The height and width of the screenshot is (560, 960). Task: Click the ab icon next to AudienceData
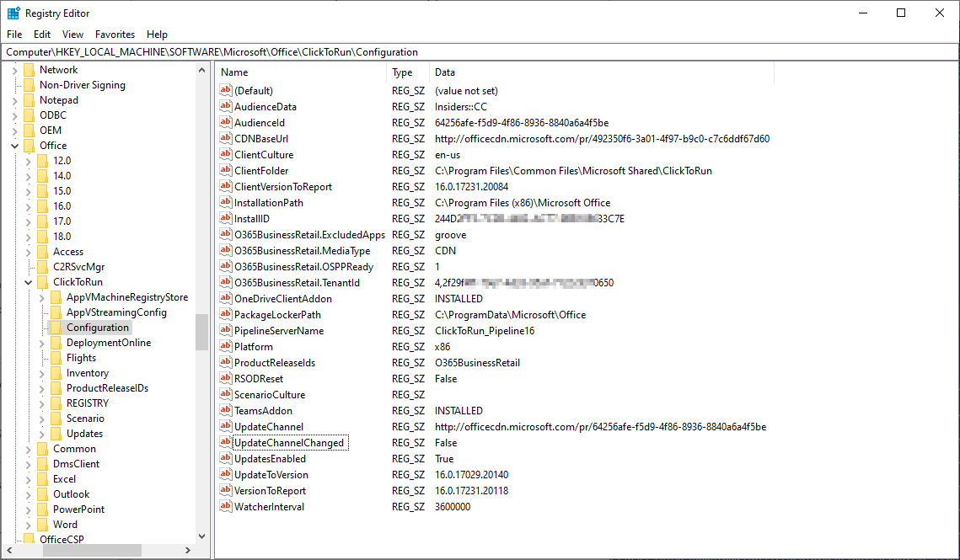coord(225,106)
